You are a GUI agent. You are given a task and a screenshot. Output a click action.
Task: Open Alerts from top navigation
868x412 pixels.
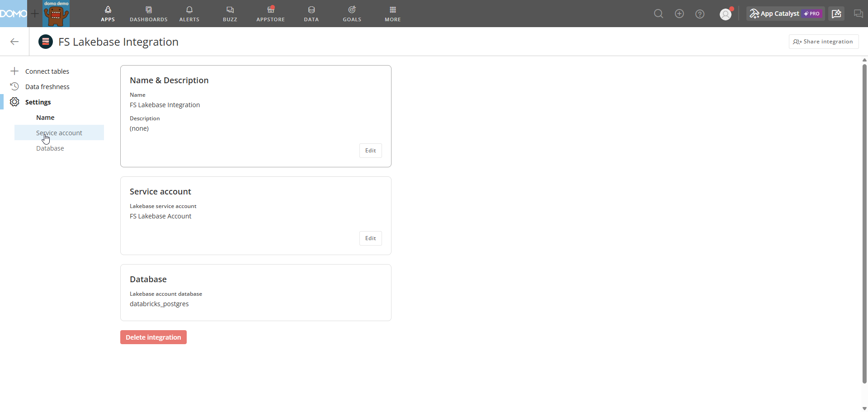(x=189, y=14)
